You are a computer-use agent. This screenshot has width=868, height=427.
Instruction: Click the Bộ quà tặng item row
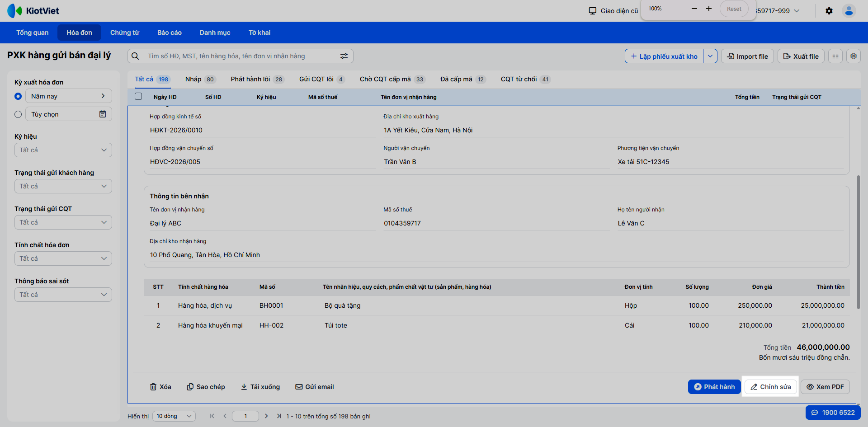pos(497,305)
